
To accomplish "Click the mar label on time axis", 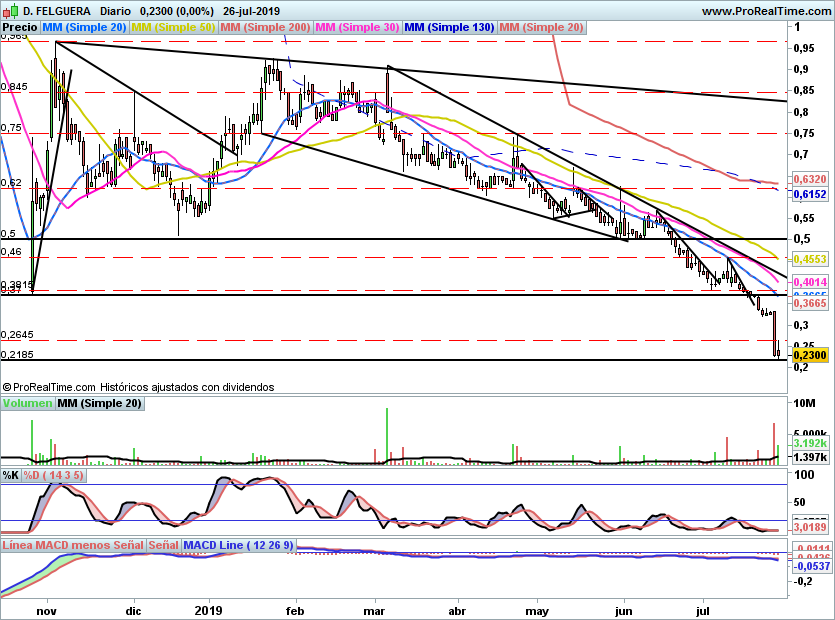I will tap(374, 611).
